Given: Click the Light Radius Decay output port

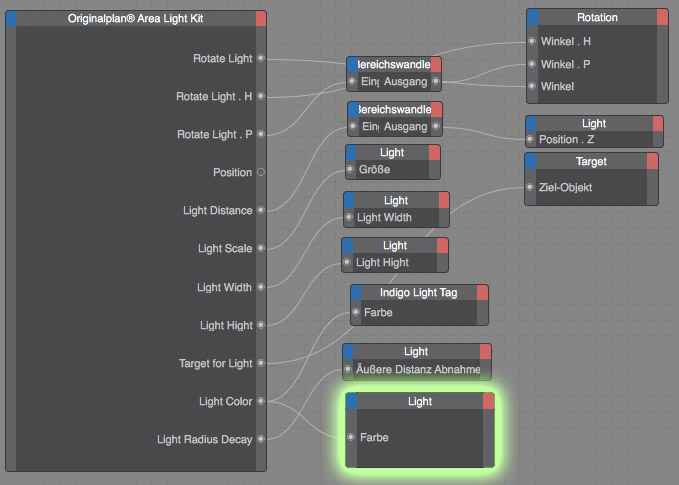Looking at the screenshot, I should [261, 439].
